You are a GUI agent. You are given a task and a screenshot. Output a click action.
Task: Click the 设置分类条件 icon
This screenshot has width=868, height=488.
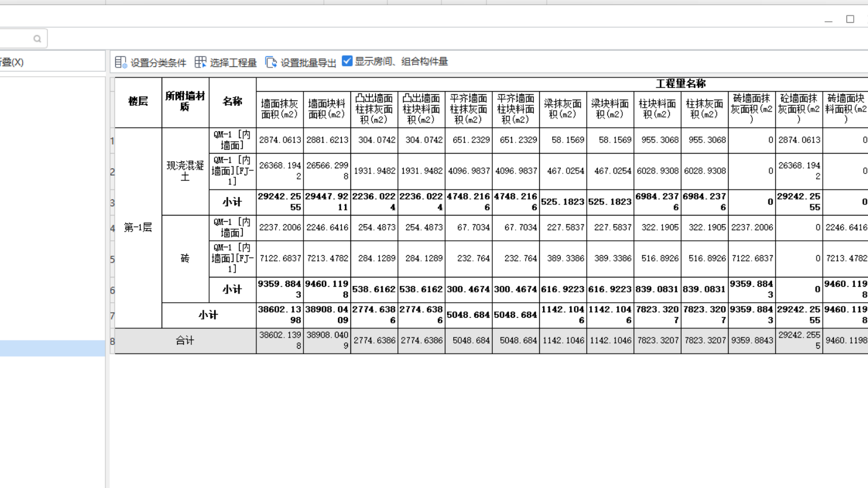pos(121,62)
